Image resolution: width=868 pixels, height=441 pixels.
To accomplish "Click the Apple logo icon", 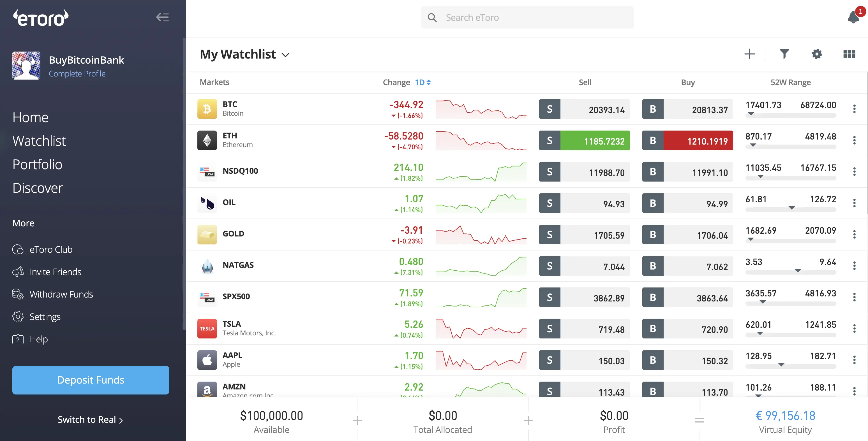I will [x=207, y=359].
